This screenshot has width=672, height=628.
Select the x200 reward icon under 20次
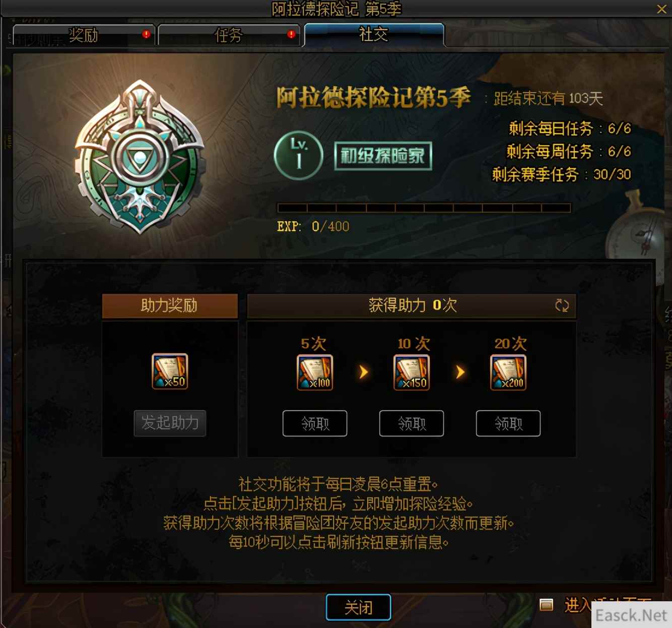pyautogui.click(x=508, y=372)
